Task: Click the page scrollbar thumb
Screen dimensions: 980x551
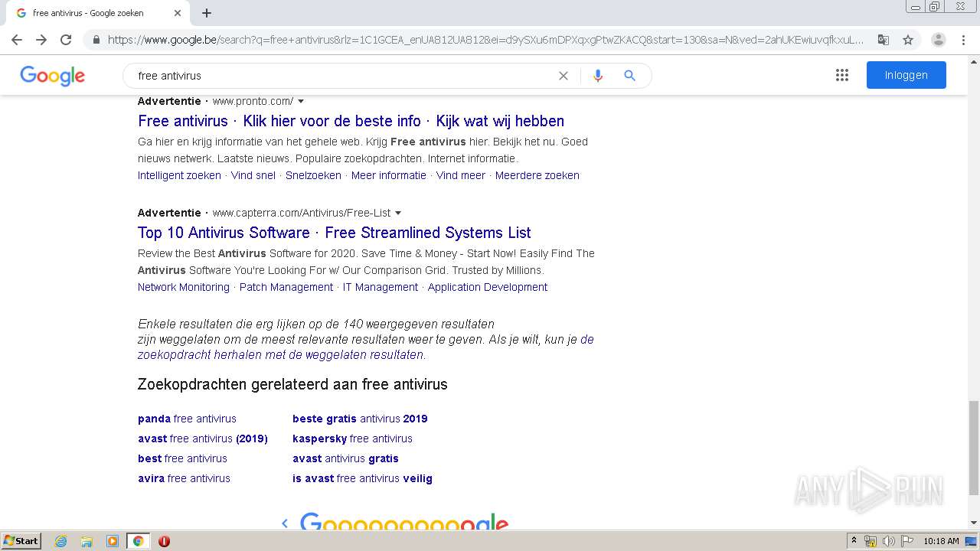Action: 974,448
